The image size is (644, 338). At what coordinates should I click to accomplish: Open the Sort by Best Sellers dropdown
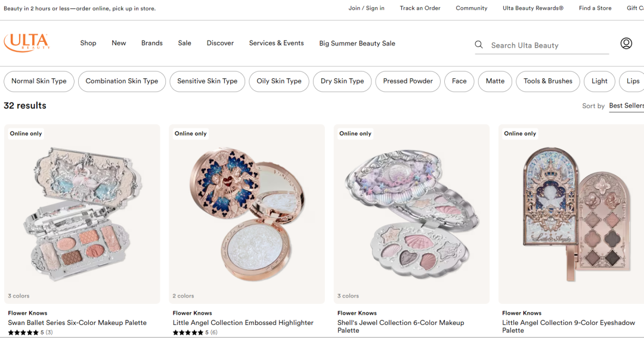tap(626, 106)
